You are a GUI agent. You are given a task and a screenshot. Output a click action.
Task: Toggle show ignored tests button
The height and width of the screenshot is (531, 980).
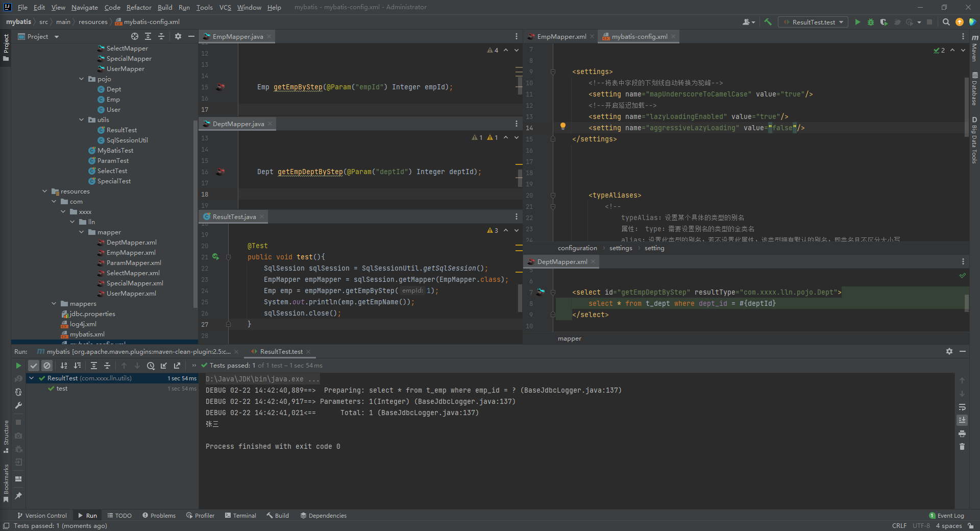[x=47, y=366]
